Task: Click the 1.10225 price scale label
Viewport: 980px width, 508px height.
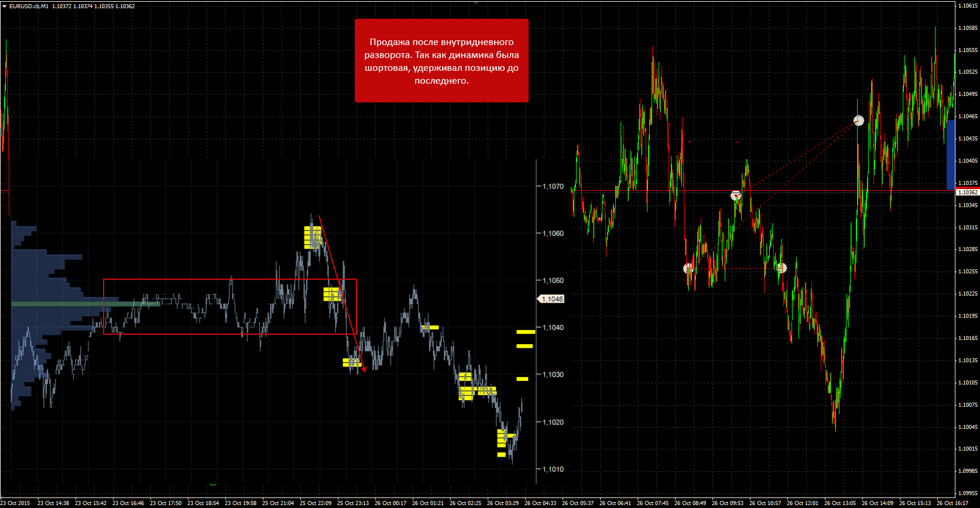Action: pos(968,293)
